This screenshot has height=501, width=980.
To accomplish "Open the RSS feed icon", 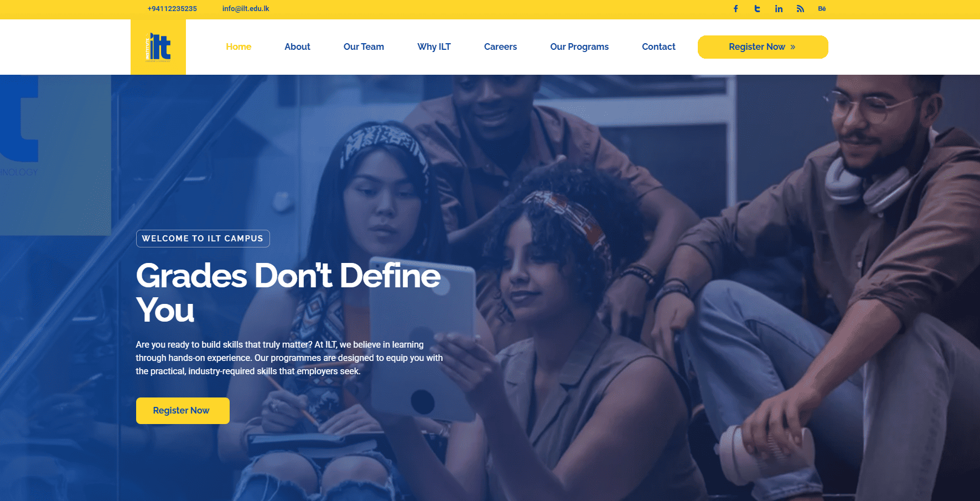I will [x=800, y=9].
